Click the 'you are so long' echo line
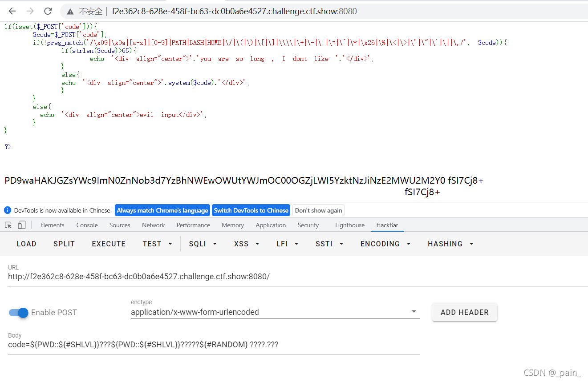 232,59
